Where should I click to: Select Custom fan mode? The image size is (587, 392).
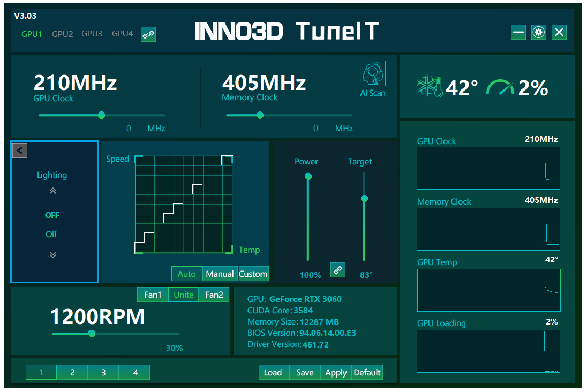click(x=253, y=274)
